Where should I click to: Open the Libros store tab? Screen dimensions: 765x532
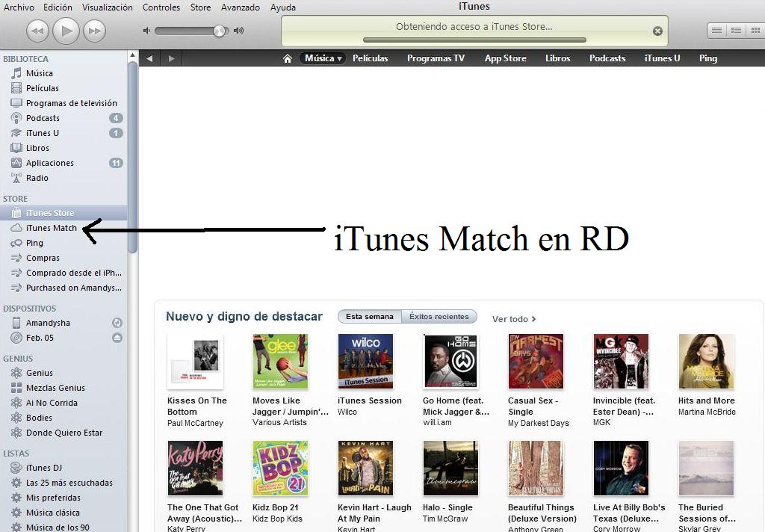click(557, 58)
